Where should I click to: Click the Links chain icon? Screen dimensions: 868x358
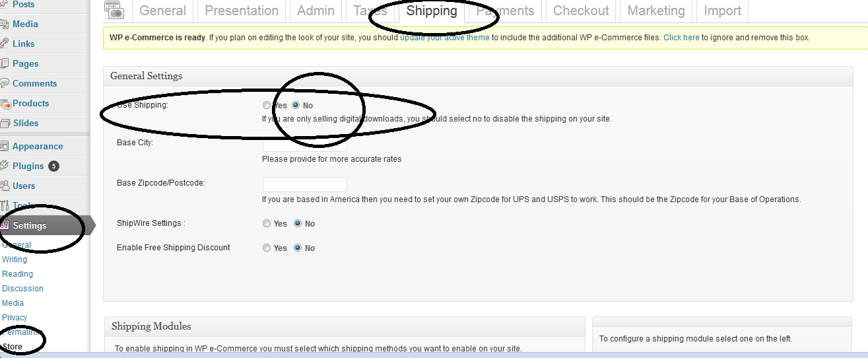coord(5,44)
